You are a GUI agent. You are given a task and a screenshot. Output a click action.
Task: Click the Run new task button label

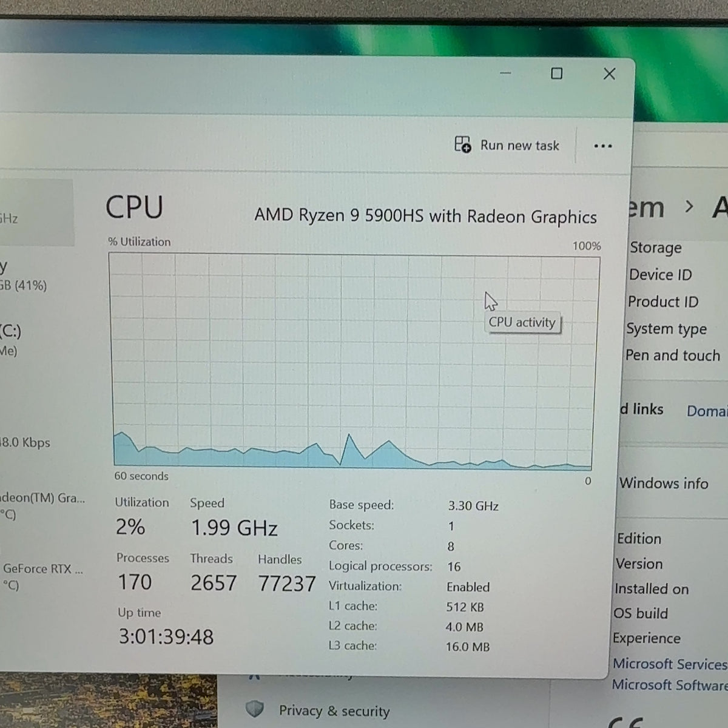point(520,146)
